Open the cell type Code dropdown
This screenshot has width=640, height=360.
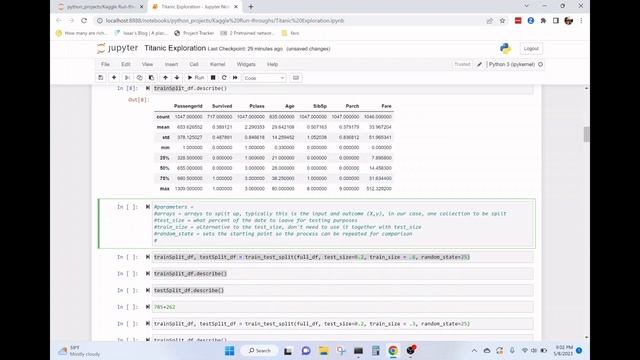click(264, 78)
